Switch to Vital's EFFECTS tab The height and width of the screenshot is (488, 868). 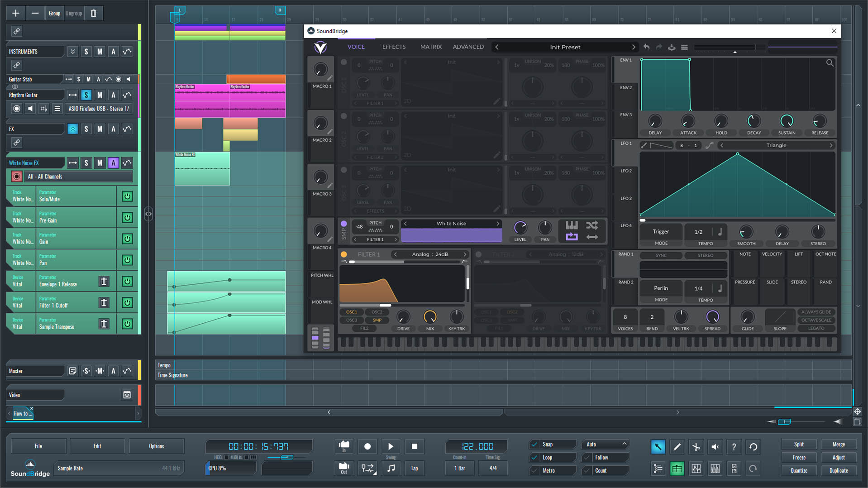pyautogui.click(x=394, y=47)
